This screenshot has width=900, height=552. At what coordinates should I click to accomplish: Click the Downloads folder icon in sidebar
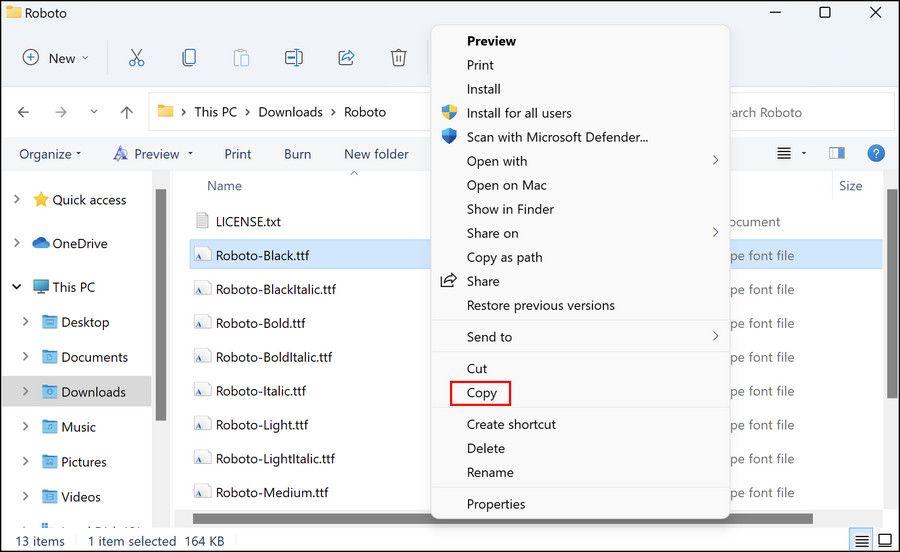click(x=50, y=391)
